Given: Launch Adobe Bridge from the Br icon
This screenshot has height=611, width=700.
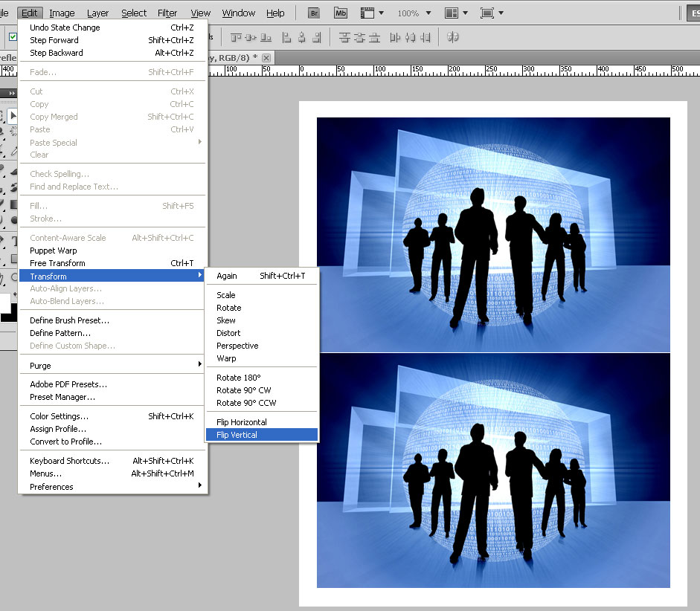Looking at the screenshot, I should click(x=314, y=13).
